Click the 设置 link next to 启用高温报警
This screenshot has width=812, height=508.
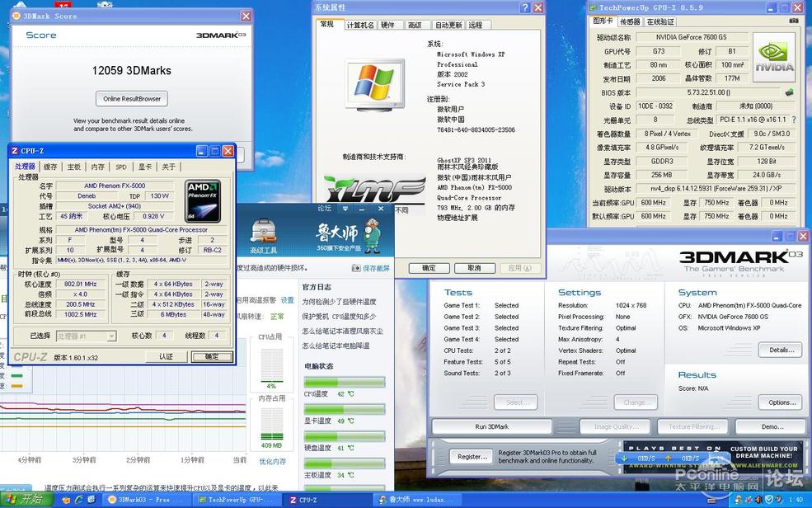(288, 300)
